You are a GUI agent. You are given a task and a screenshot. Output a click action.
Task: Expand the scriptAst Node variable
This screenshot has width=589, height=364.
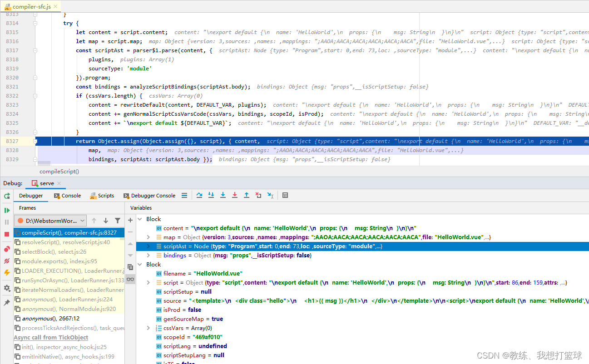point(148,246)
